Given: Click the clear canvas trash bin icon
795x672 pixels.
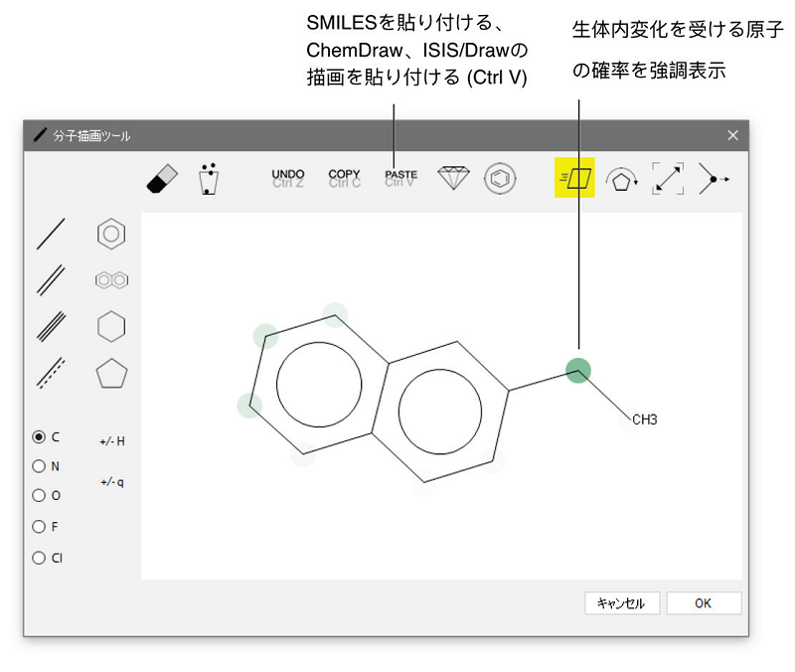Looking at the screenshot, I should click(x=209, y=179).
